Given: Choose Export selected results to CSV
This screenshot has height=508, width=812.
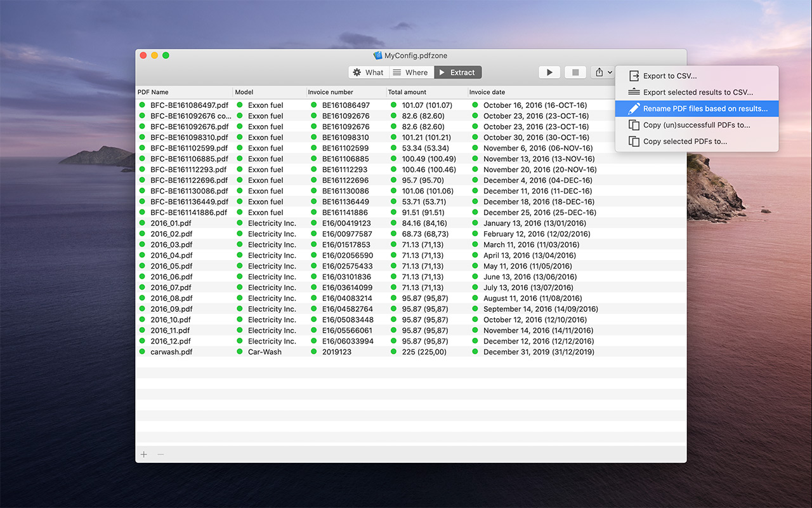Looking at the screenshot, I should (x=698, y=93).
